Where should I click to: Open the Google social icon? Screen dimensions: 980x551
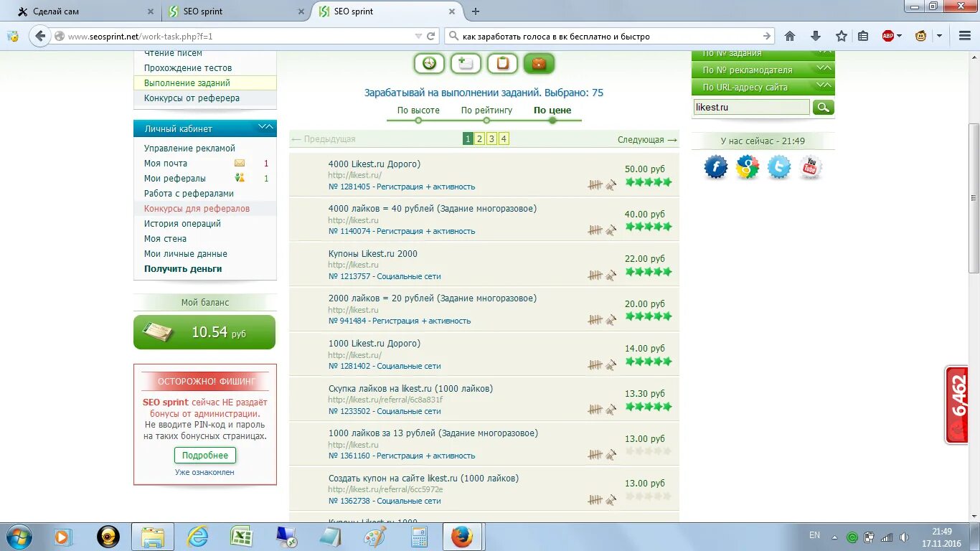pos(748,168)
